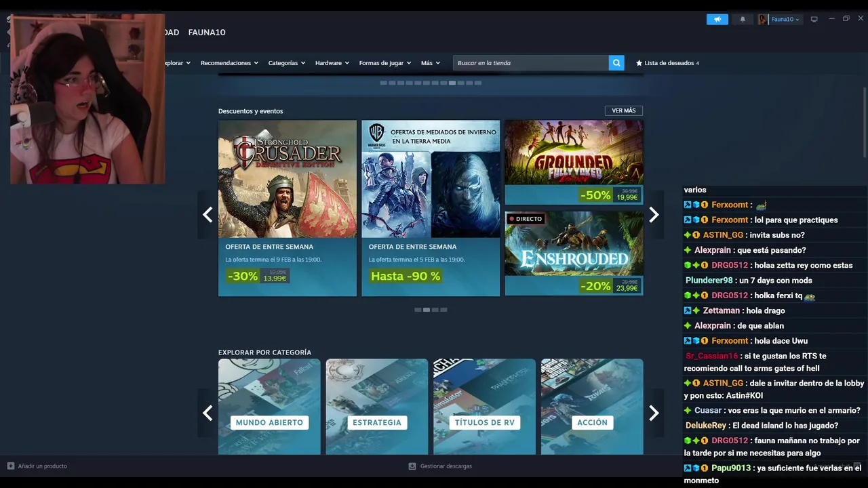Image resolution: width=868 pixels, height=488 pixels.
Task: Click the Enshrouded -20% price tag
Action: (610, 286)
